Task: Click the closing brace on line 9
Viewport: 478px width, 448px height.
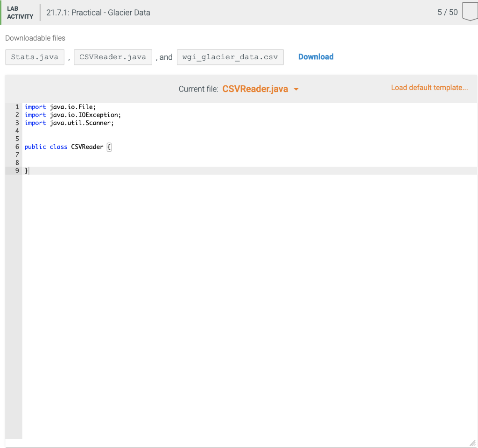Action: coord(25,170)
